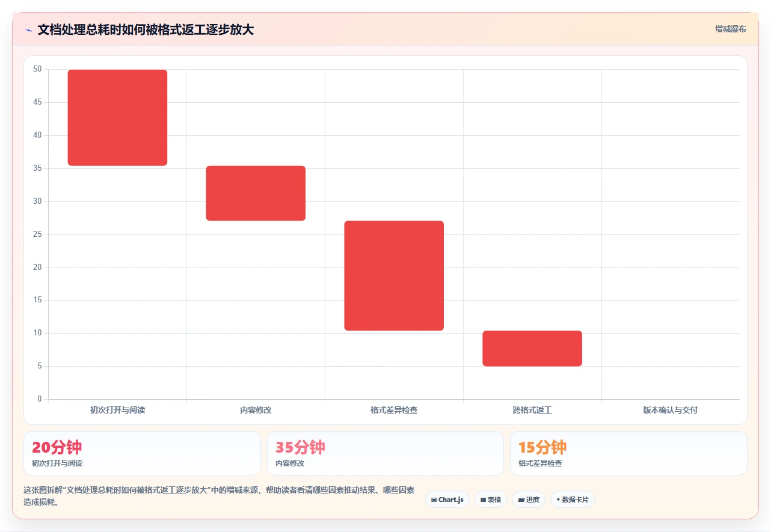
Task: Click the lightning icon beside the title
Action: (x=28, y=29)
